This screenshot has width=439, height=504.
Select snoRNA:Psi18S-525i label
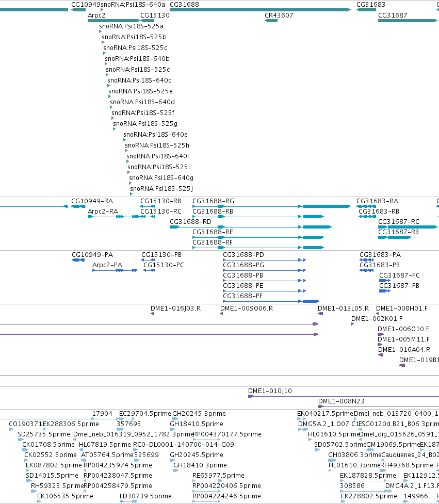(x=159, y=167)
